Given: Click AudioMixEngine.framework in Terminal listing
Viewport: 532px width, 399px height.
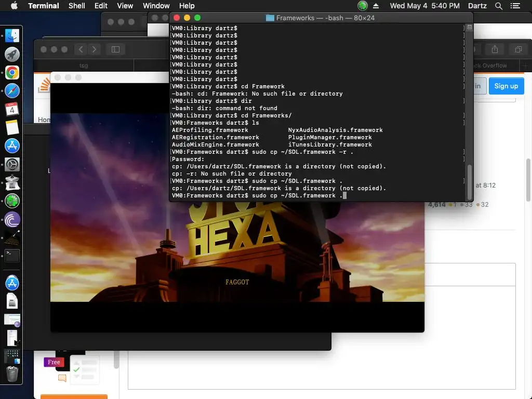Looking at the screenshot, I should pyautogui.click(x=215, y=144).
